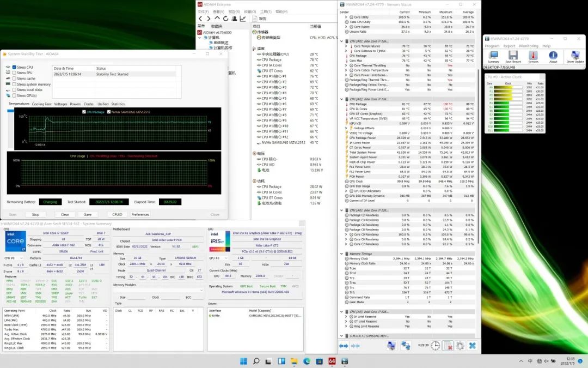Click the blue About info icon

coord(553,56)
